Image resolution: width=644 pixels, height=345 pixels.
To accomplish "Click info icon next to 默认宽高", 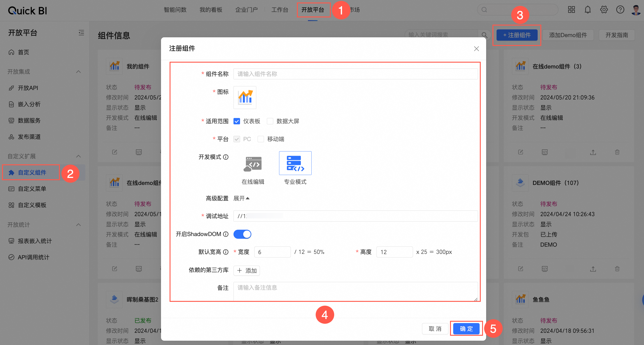I will pos(226,252).
